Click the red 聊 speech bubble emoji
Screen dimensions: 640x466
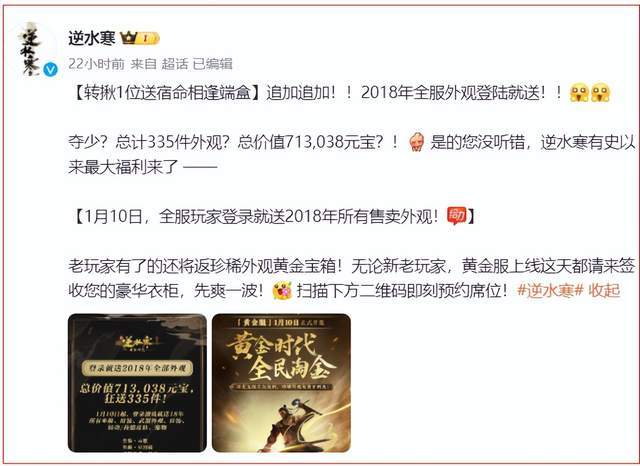(x=457, y=216)
